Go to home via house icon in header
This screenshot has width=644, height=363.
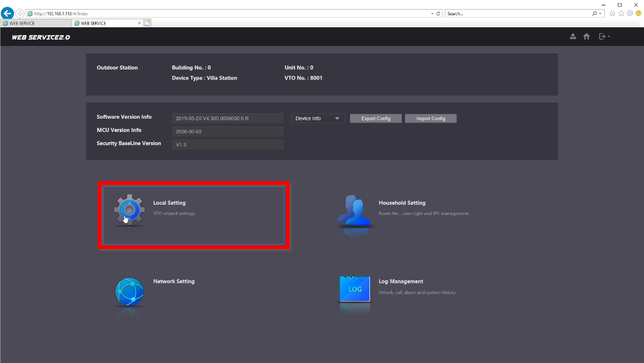586,36
